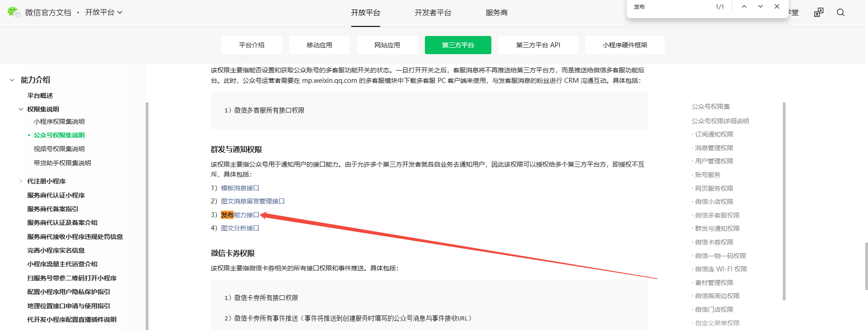Select the 开放平台 top navigation tab
This screenshot has width=868, height=330.
pos(366,13)
